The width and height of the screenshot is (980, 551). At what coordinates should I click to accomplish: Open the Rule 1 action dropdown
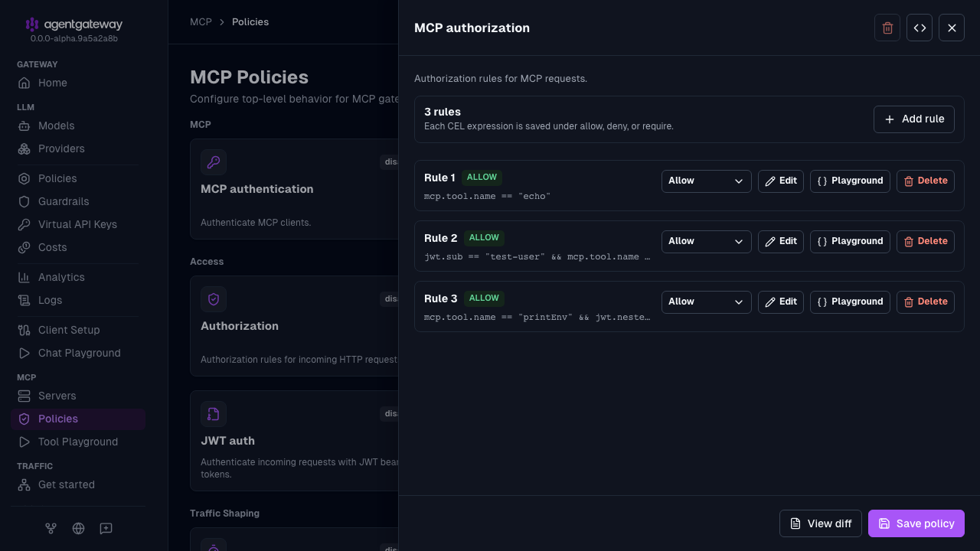click(706, 181)
